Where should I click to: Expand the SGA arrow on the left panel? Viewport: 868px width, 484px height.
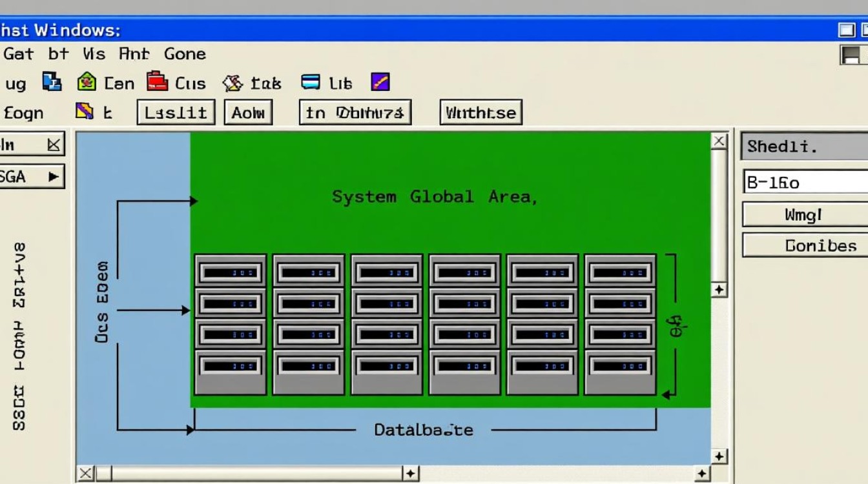tap(53, 176)
